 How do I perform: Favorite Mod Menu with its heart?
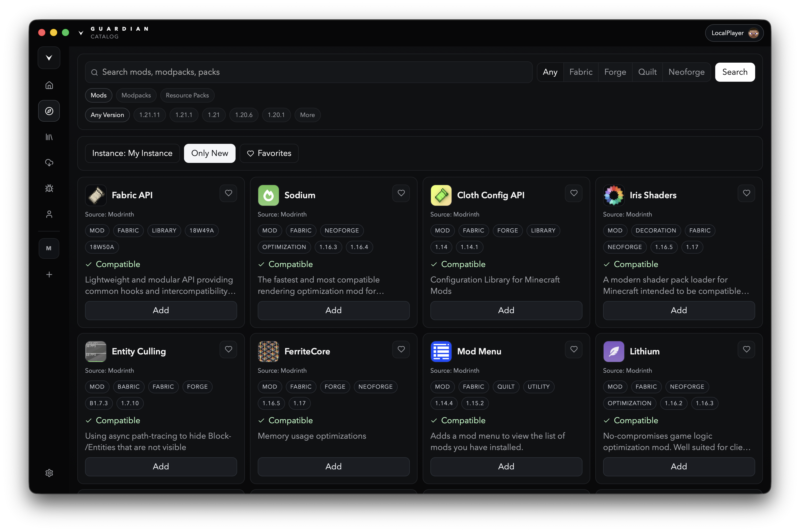574,350
